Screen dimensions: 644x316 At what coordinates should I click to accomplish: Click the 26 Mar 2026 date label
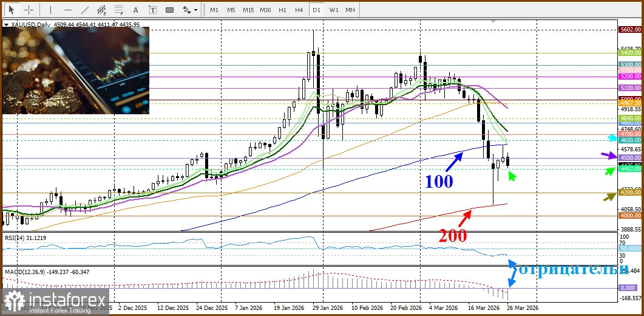(x=522, y=307)
